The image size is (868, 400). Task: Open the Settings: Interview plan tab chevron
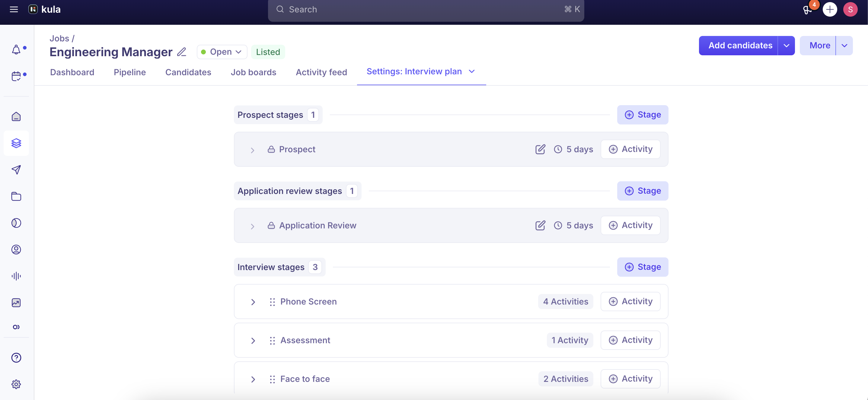click(x=472, y=72)
